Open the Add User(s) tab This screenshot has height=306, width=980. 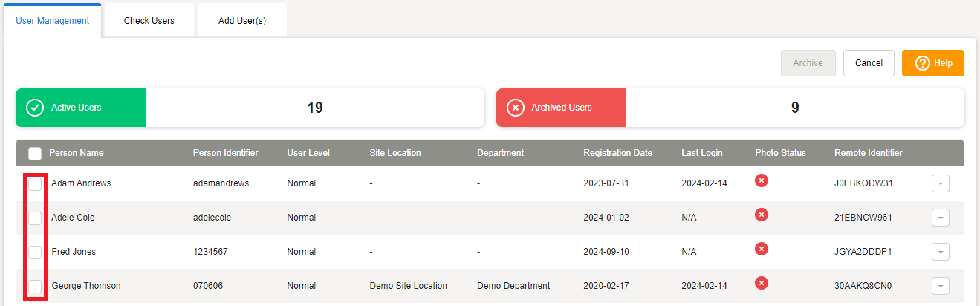(242, 21)
